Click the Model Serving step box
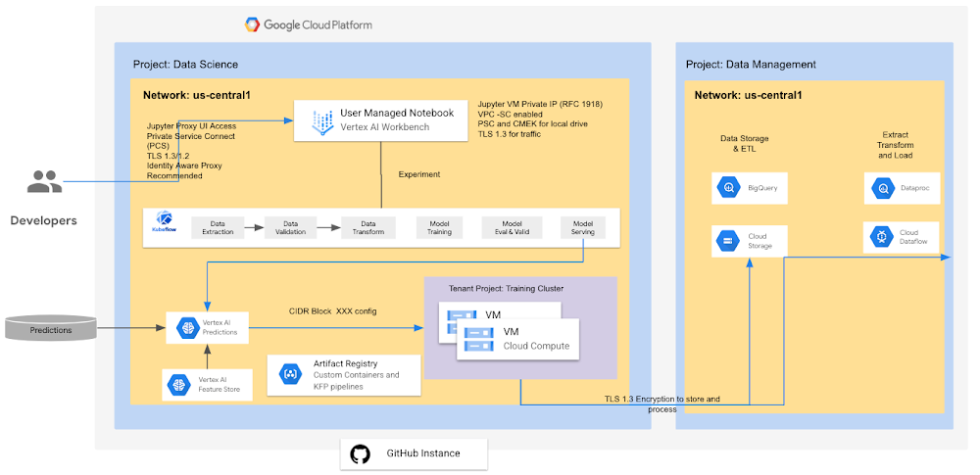Screen dimensions: 980x475 click(583, 227)
